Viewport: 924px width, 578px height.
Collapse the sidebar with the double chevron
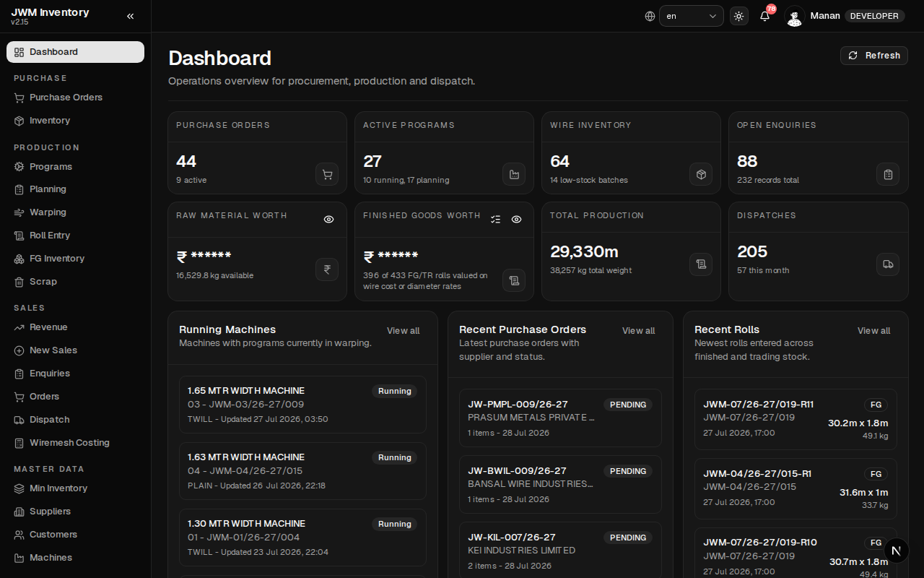click(130, 16)
